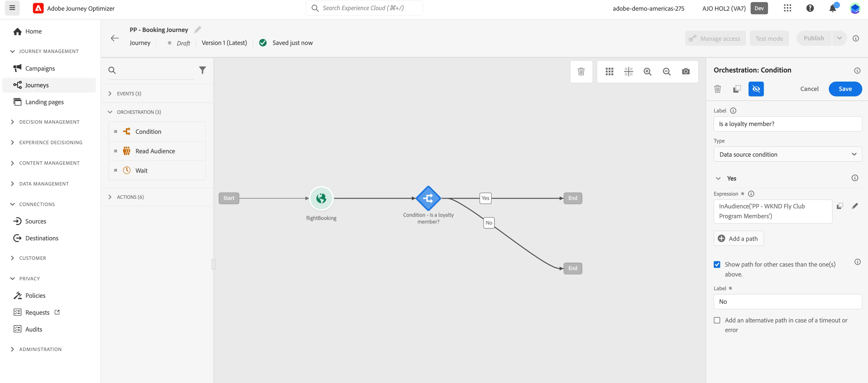The image size is (868, 383).
Task: Toggle the read-only eye button
Action: click(x=756, y=89)
